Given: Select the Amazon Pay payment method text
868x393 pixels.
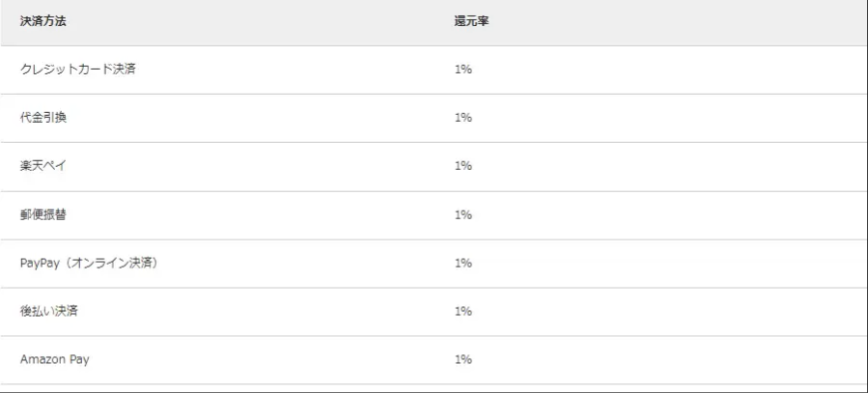Looking at the screenshot, I should pyautogui.click(x=55, y=359).
